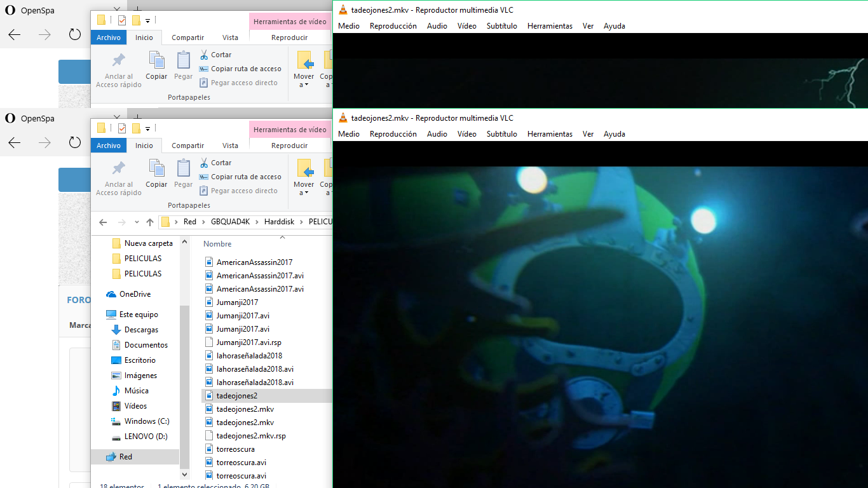Select lahoraseñalada2018 entry without extension

point(243,356)
